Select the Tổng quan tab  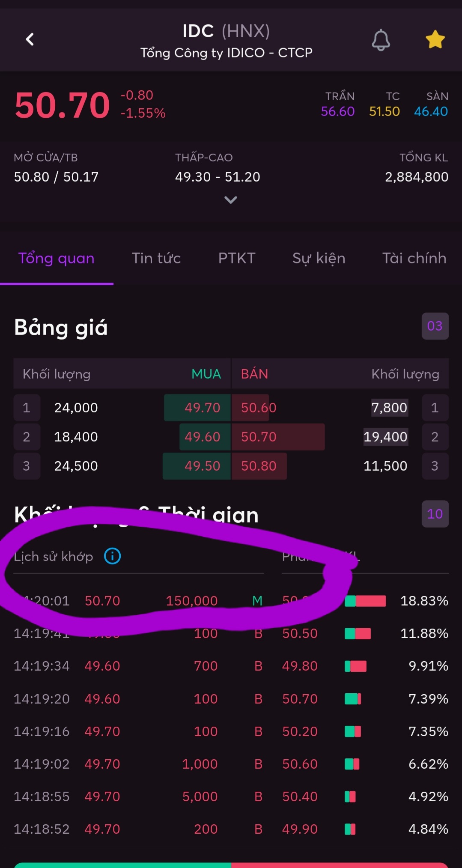(57, 258)
